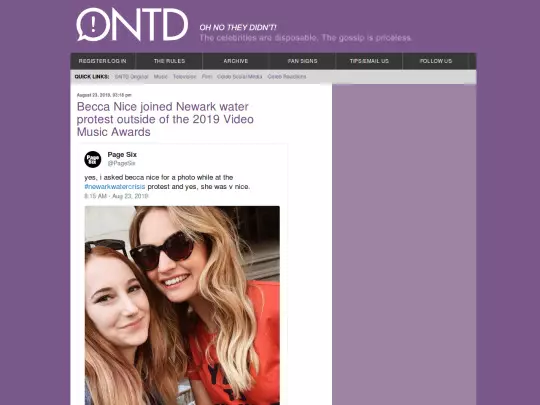Image resolution: width=540 pixels, height=405 pixels.
Task: Follow the Music quick link
Action: [160, 76]
